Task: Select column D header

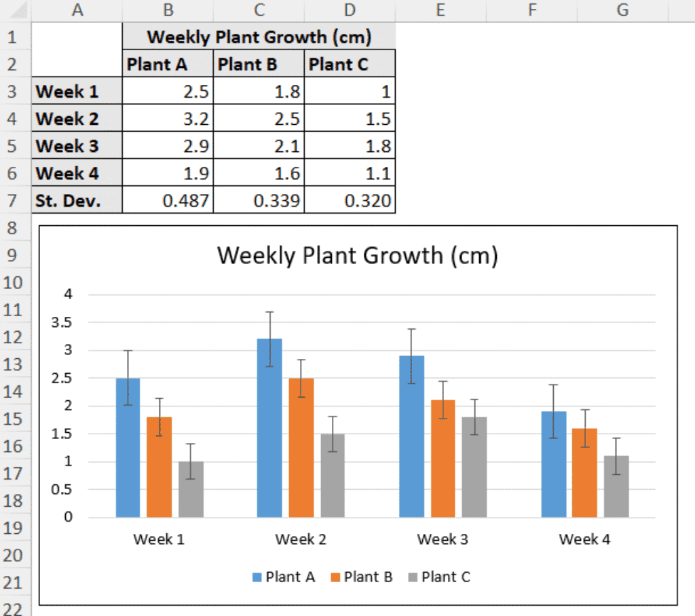Action: 349,9
